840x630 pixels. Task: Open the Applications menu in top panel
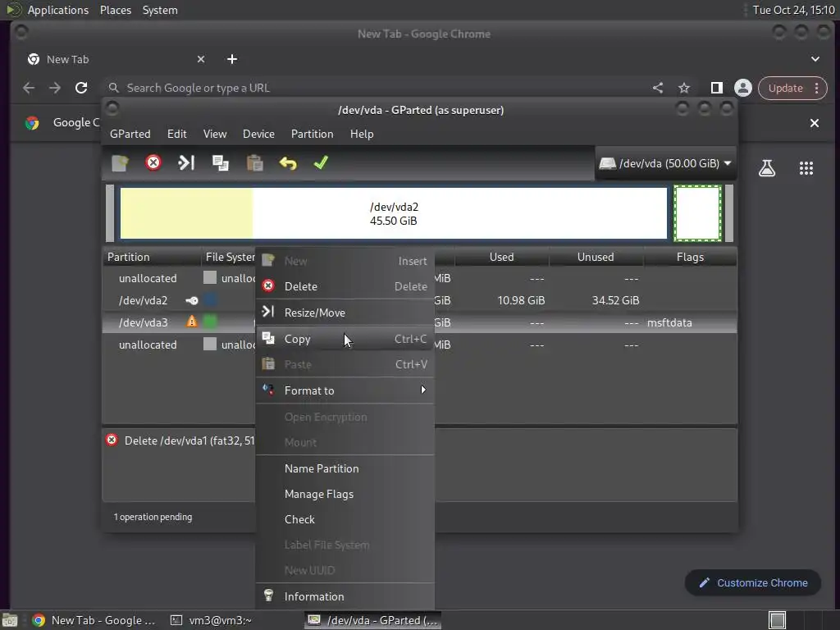(58, 10)
